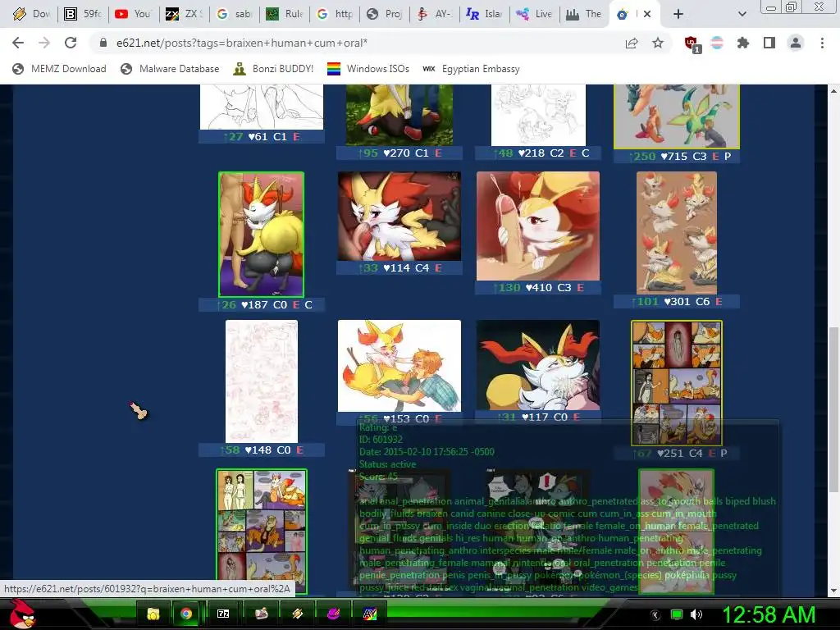Switch to the 'Rule' tab
This screenshot has height=630, width=840.
pyautogui.click(x=285, y=14)
